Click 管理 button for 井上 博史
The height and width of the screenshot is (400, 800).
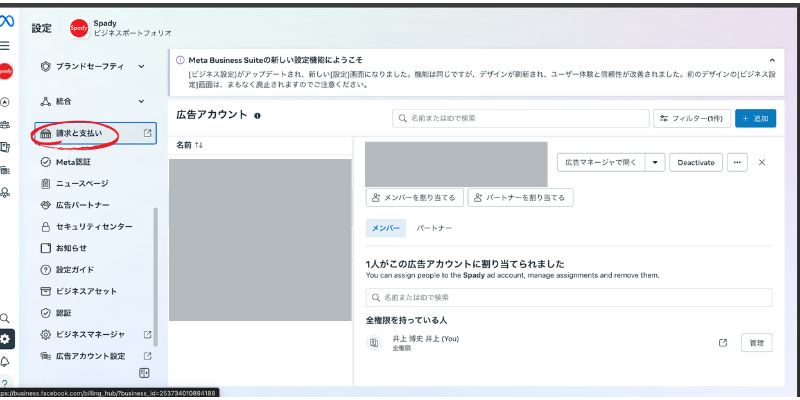tap(757, 343)
